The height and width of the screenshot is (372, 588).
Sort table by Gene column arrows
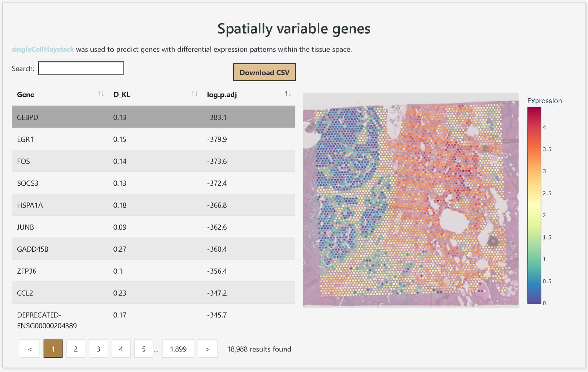point(101,94)
